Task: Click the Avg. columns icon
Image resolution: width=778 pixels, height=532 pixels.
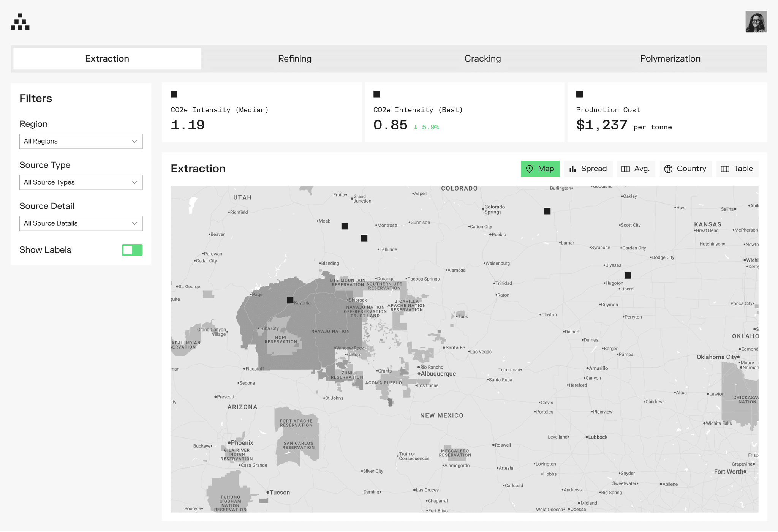Action: [x=625, y=169]
